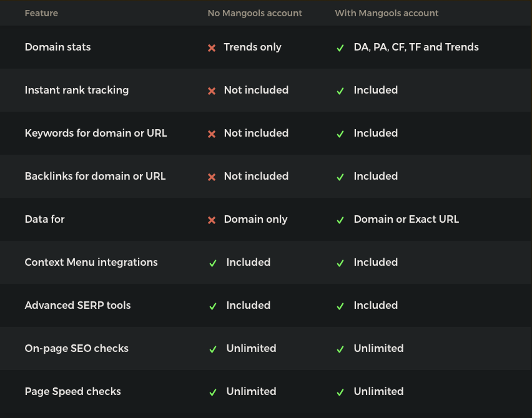Click with-account check in Page Speed checks row
Image resolution: width=532 pixels, height=418 pixels.
pos(340,392)
